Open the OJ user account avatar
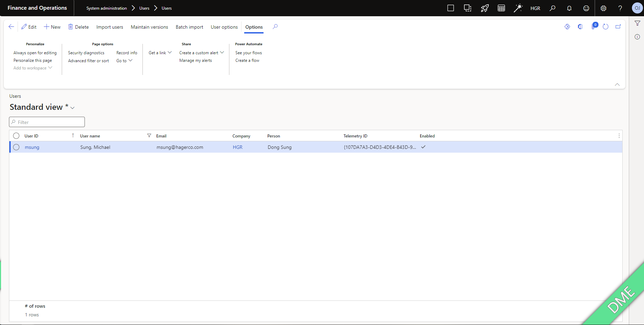This screenshot has height=325, width=644. (637, 8)
